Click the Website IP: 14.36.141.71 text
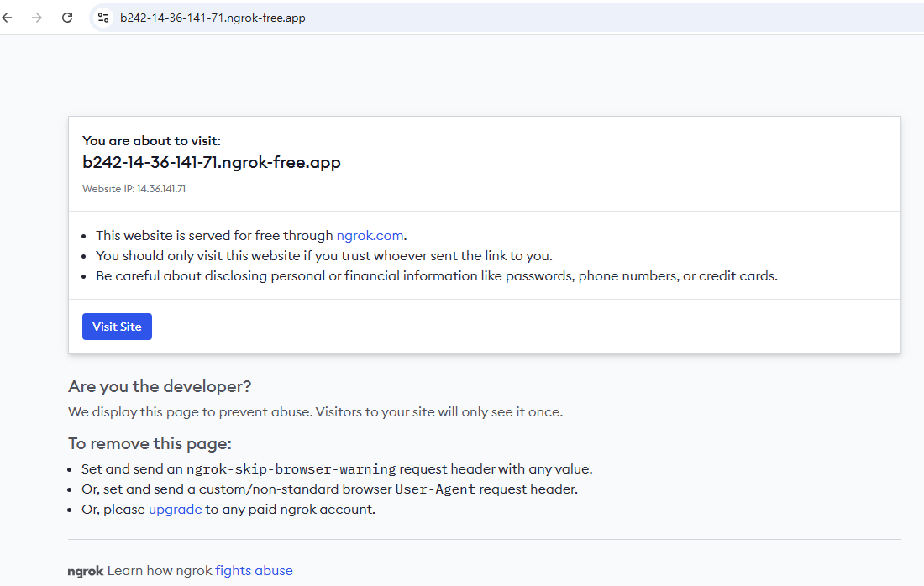Image resolution: width=924 pixels, height=586 pixels. point(134,189)
